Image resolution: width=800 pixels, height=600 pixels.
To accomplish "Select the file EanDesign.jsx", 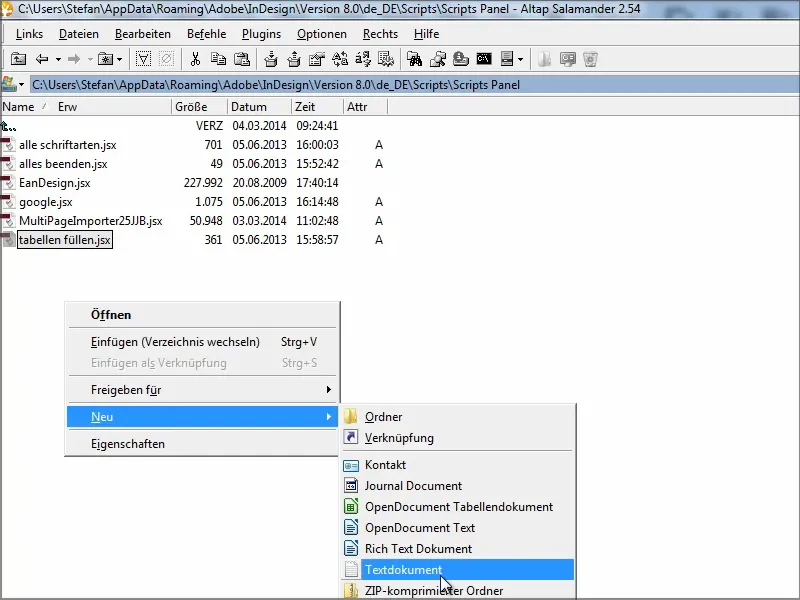I will pos(56,183).
